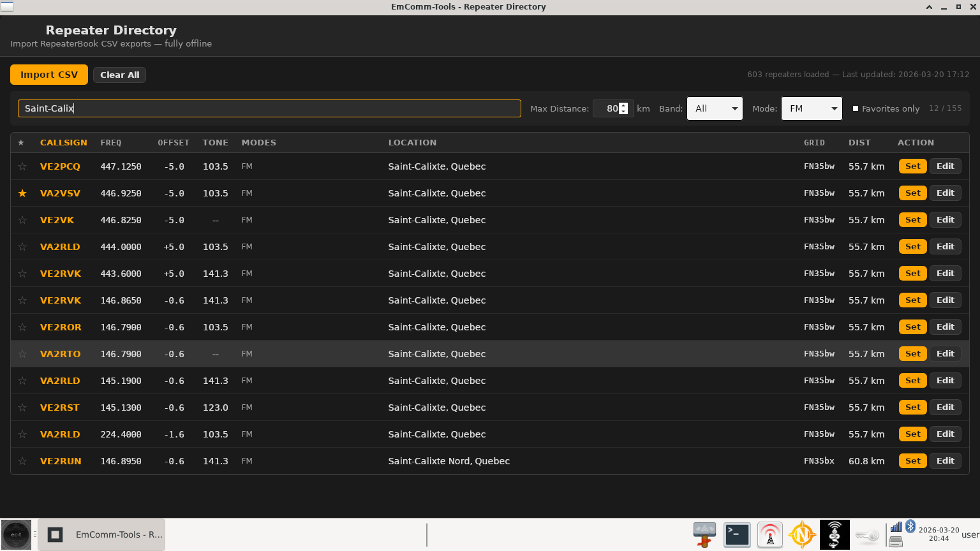Viewport: 980px width, 551px height.
Task: Click the star column header
Action: [x=21, y=143]
